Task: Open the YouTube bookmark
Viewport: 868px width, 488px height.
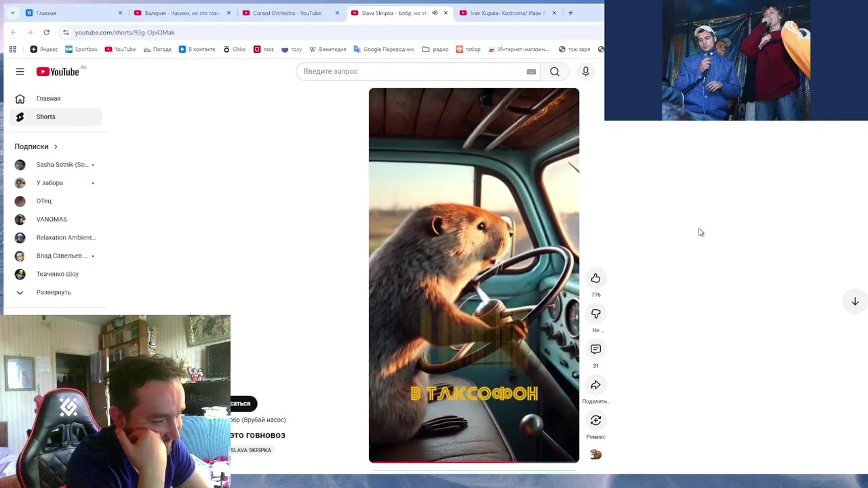Action: (x=120, y=49)
